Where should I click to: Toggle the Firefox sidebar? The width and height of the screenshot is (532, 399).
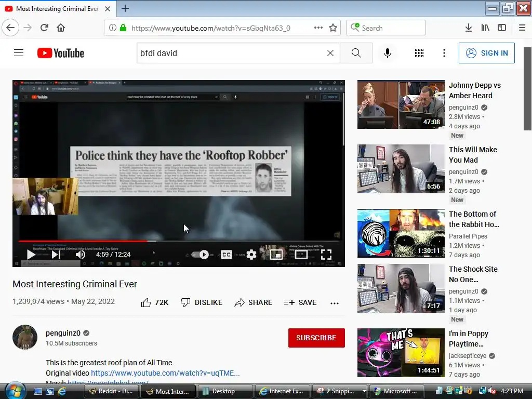[502, 28]
